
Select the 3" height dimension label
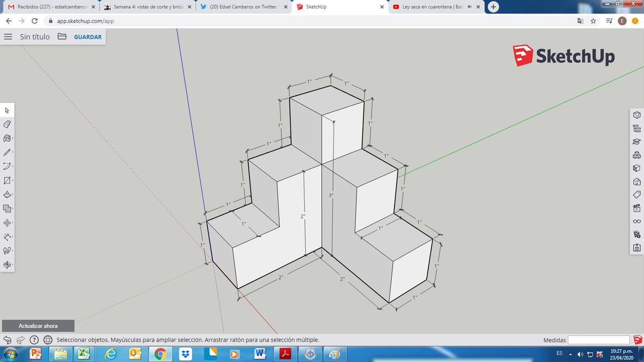point(331,195)
